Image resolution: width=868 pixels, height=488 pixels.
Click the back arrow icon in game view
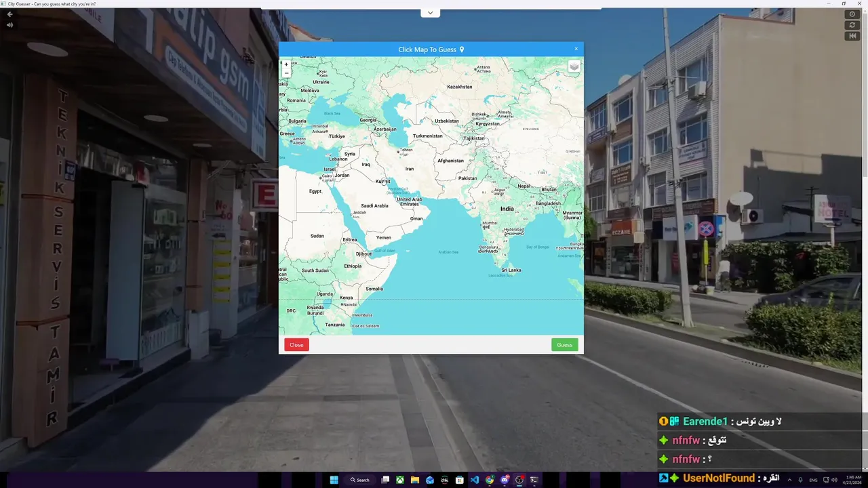click(x=9, y=14)
